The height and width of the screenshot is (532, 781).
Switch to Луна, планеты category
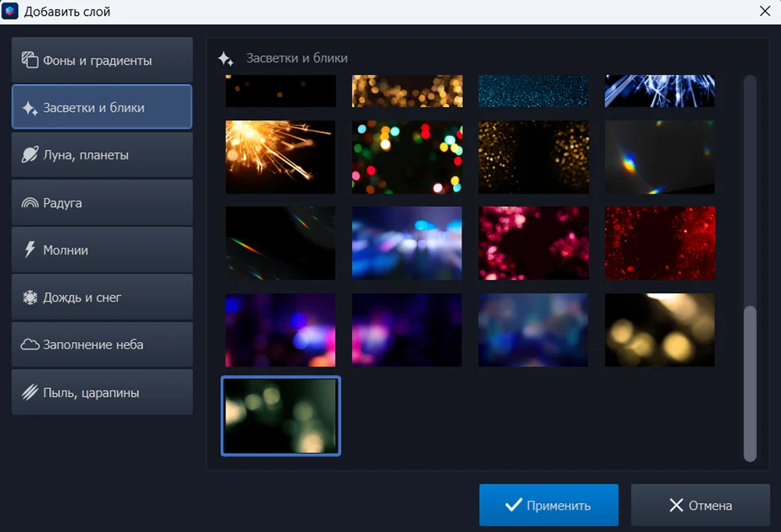click(x=102, y=155)
